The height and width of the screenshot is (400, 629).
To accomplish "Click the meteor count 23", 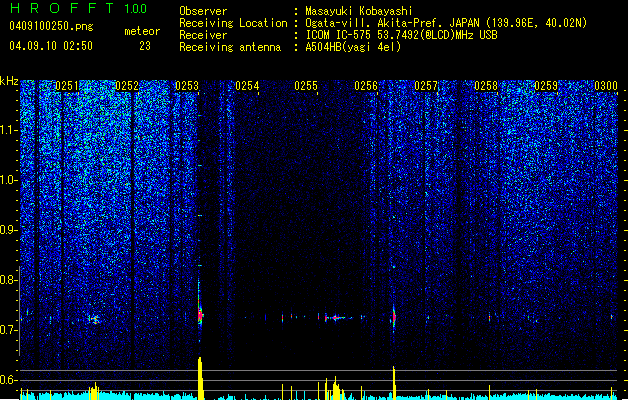I will point(145,46).
